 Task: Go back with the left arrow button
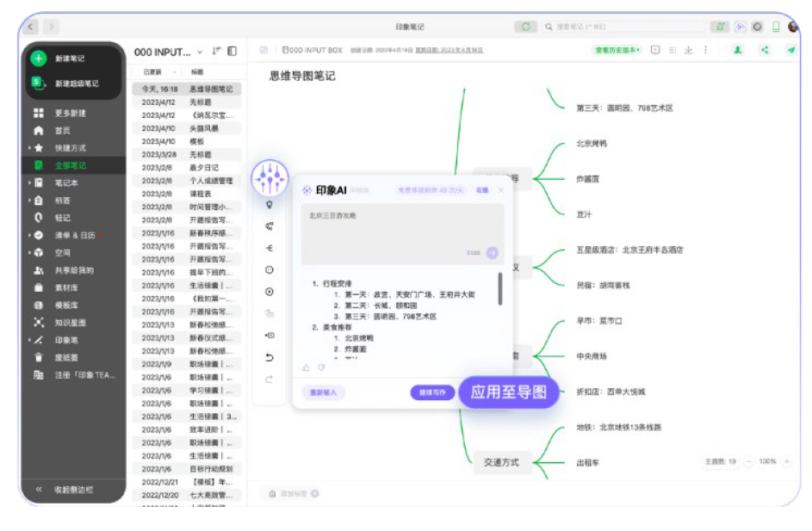tap(31, 27)
